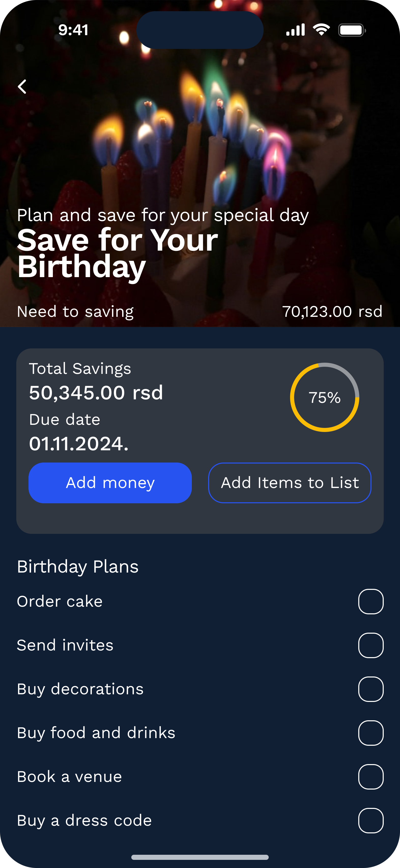The image size is (400, 868).
Task: Tap the 75% savings progress ring
Action: pos(324,398)
